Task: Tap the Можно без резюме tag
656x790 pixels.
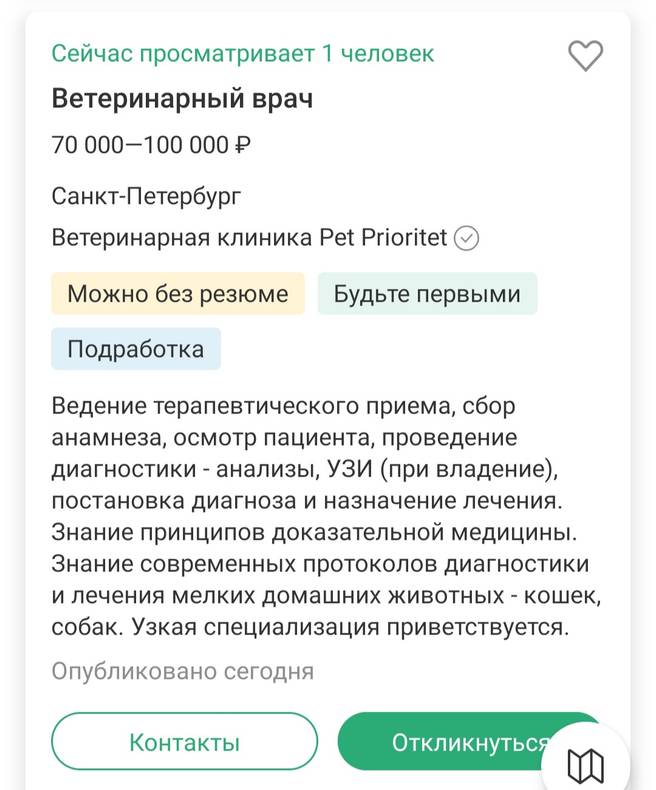Action: (x=178, y=294)
